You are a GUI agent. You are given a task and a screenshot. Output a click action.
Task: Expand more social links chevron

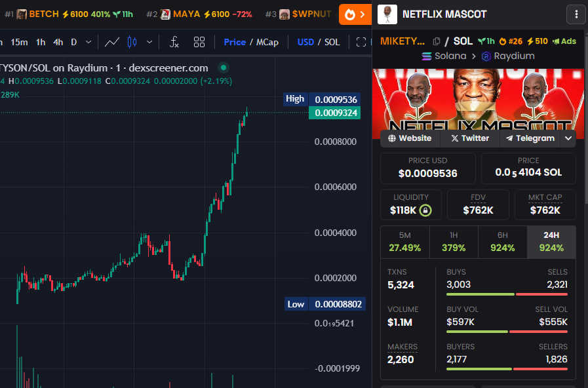568,138
